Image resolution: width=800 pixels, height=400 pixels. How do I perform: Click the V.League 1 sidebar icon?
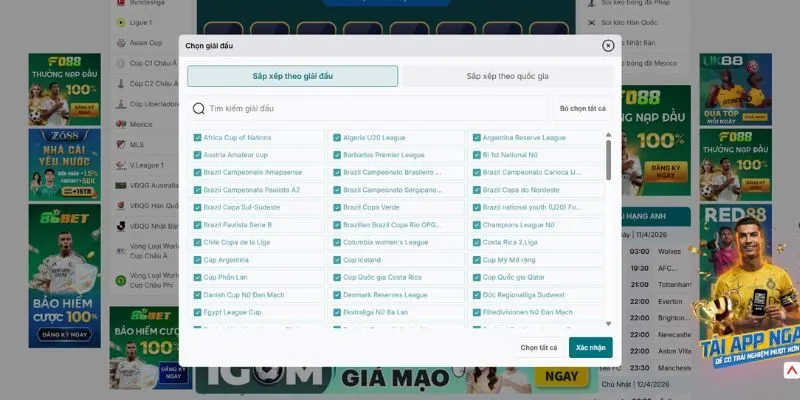click(x=119, y=165)
